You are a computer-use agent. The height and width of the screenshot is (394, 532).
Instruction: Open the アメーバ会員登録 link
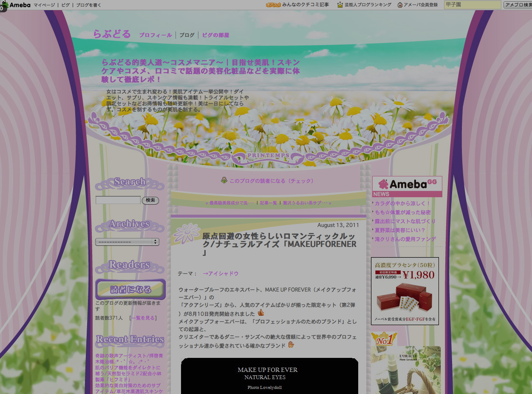click(421, 5)
